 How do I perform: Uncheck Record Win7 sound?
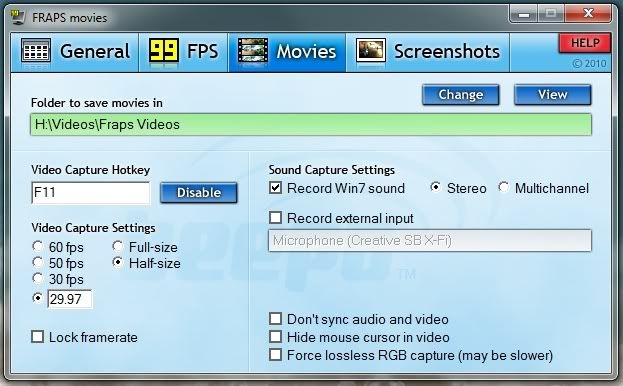[275, 187]
